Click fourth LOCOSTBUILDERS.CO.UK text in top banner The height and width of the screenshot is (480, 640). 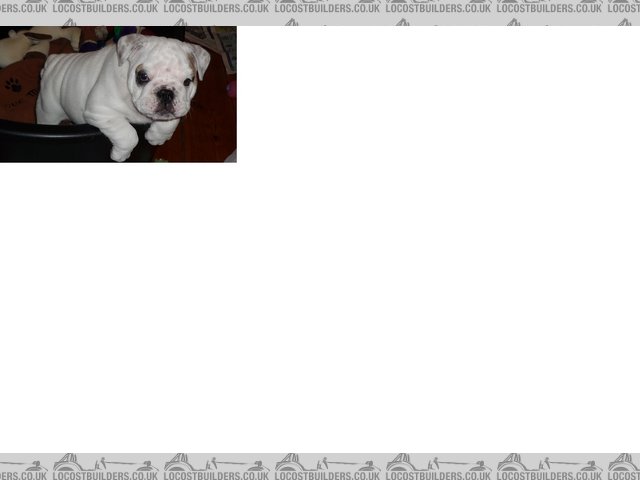[x=438, y=8]
